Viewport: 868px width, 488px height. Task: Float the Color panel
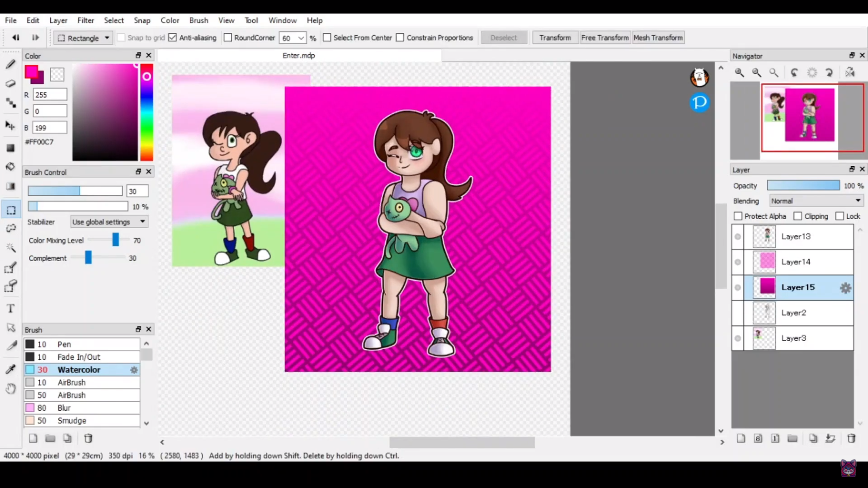pyautogui.click(x=138, y=56)
